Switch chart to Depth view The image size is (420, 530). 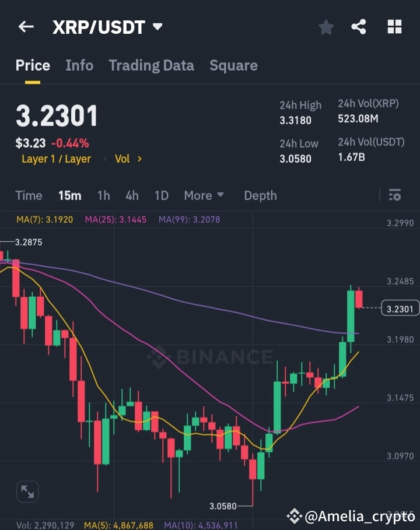[260, 196]
